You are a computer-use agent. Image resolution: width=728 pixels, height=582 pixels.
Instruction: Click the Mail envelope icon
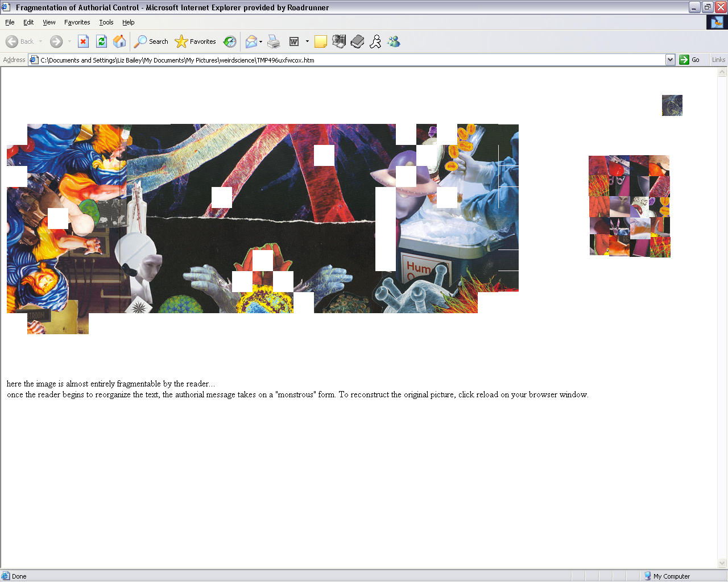point(251,41)
